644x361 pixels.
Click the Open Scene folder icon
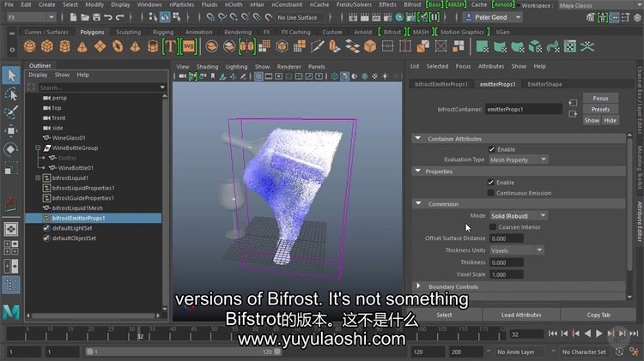85,17
